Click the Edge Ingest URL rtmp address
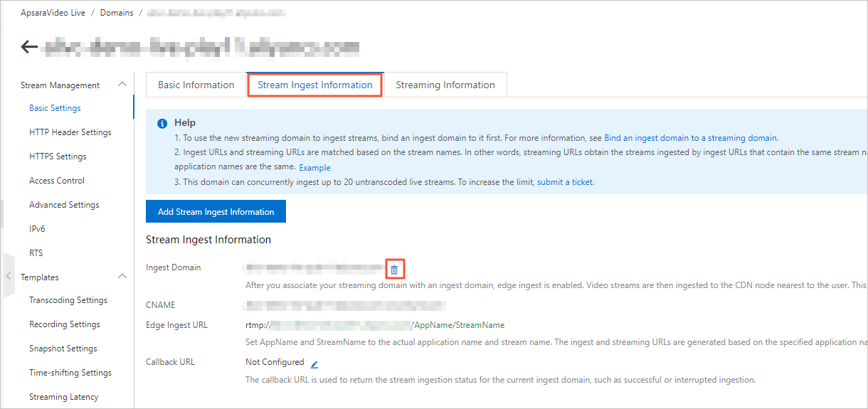The height and width of the screenshot is (409, 868). [x=375, y=325]
